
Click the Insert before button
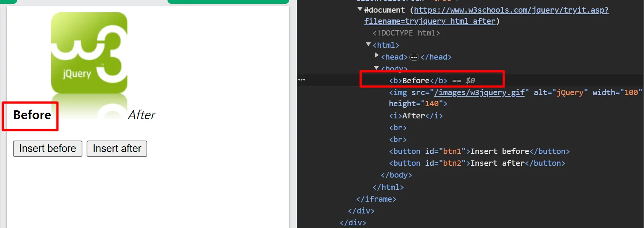(x=48, y=149)
